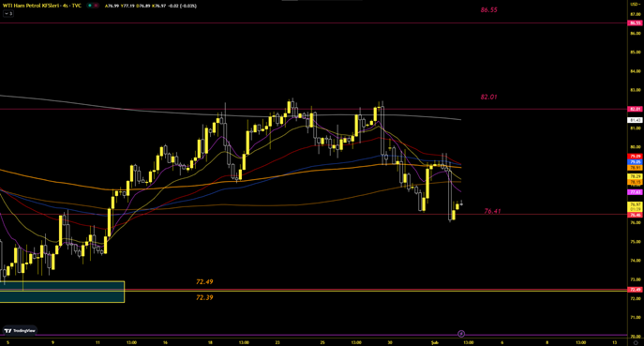Click the 72.49 orange level label
This screenshot has width=644, height=346.
[204, 282]
